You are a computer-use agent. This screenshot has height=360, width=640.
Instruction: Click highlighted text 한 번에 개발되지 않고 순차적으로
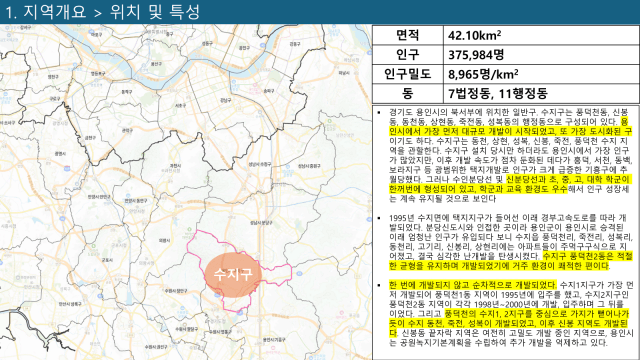472,285
